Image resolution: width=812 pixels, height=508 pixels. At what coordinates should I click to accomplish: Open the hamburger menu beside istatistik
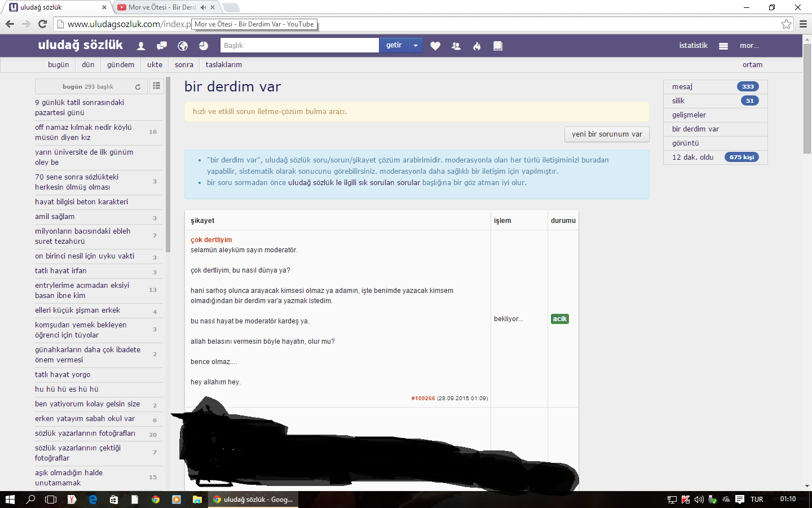(x=723, y=46)
